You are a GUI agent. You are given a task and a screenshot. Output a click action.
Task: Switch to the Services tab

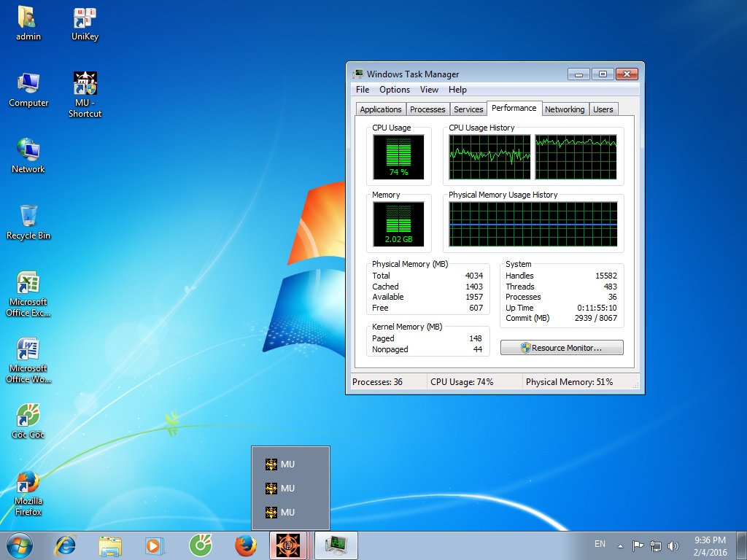(x=468, y=109)
